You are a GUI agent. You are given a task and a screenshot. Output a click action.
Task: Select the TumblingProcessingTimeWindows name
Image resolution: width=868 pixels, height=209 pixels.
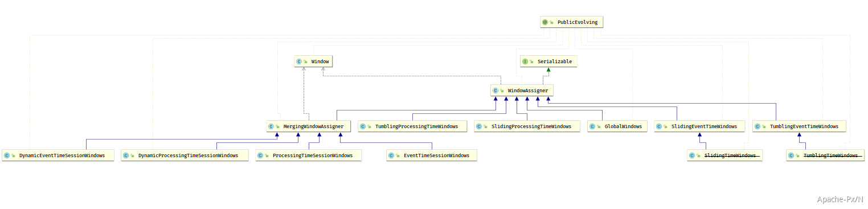click(x=416, y=126)
